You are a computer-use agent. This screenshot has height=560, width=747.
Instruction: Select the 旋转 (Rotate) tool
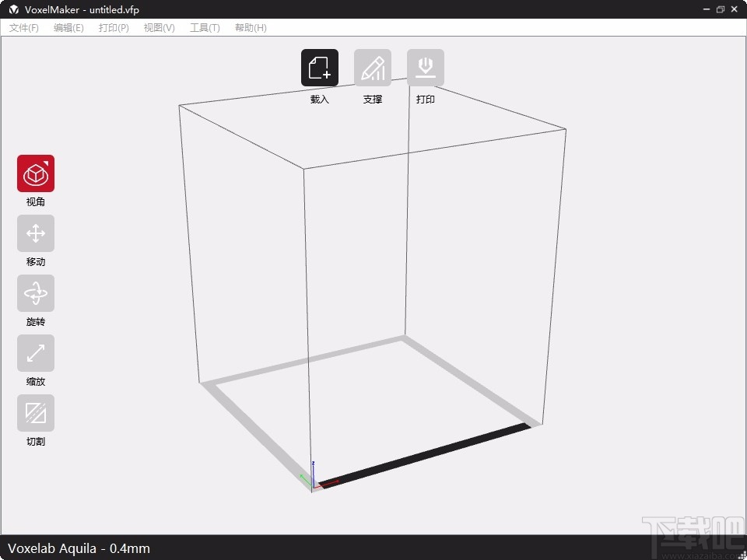[x=35, y=293]
